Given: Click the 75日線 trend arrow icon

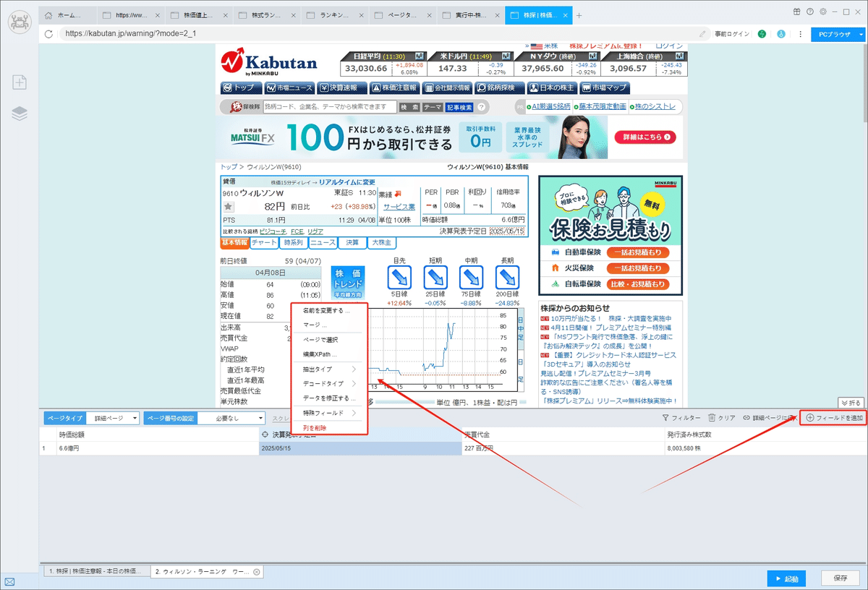Looking at the screenshot, I should tap(471, 278).
